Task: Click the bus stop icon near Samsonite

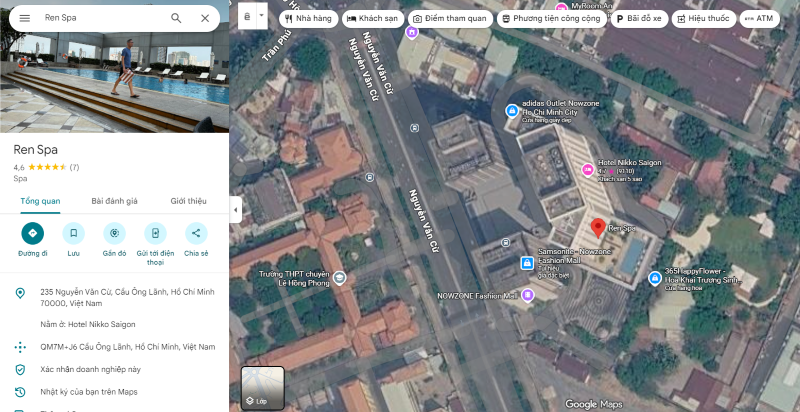Action: tap(506, 242)
